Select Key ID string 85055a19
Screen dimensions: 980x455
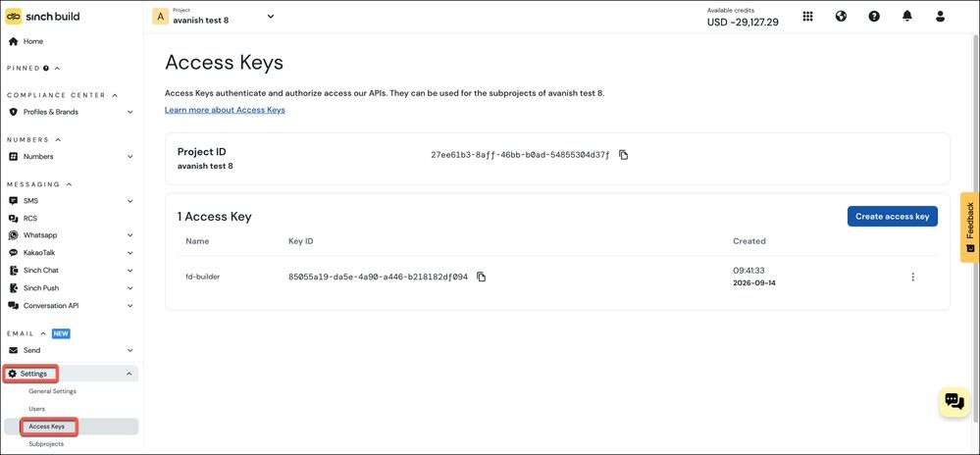(x=378, y=277)
